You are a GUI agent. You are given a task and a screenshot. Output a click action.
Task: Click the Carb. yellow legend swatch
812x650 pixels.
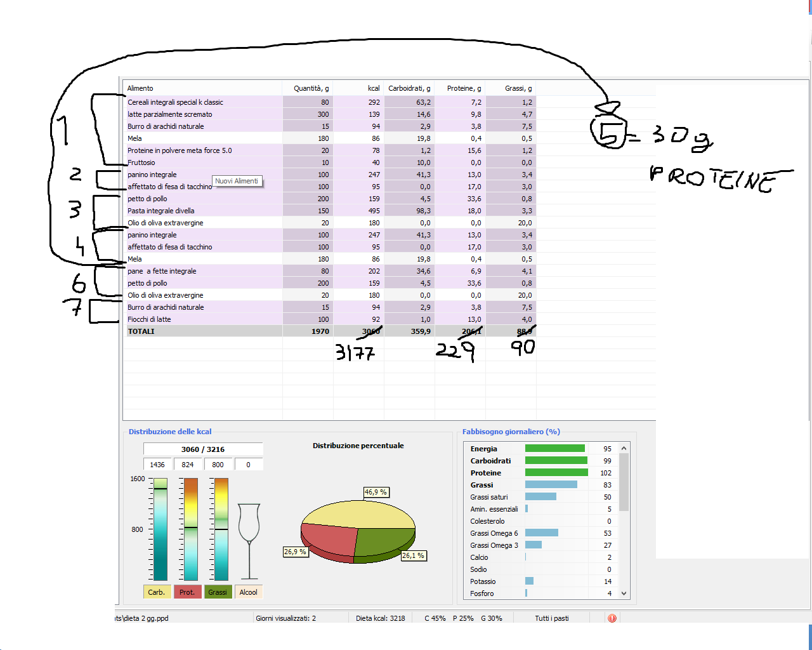click(x=157, y=592)
